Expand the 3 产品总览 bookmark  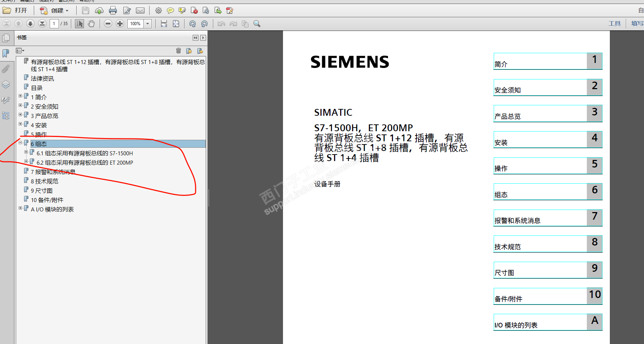pyautogui.click(x=20, y=115)
